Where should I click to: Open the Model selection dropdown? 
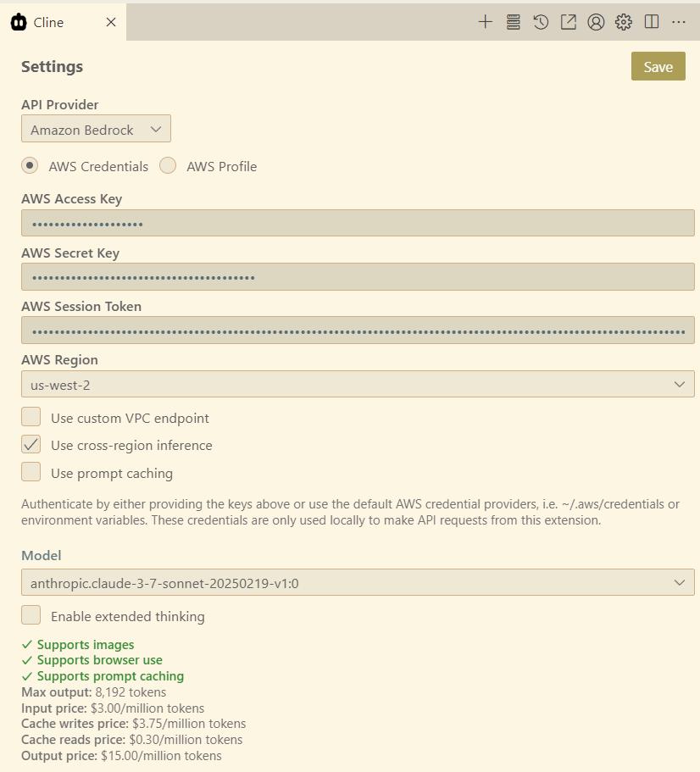click(357, 583)
